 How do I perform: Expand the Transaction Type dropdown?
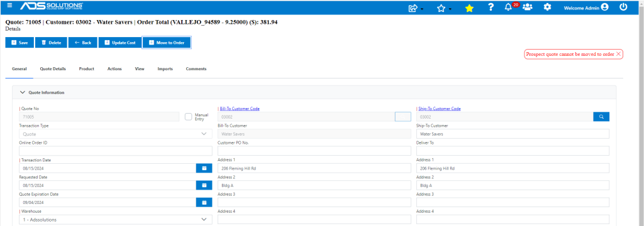[116, 134]
